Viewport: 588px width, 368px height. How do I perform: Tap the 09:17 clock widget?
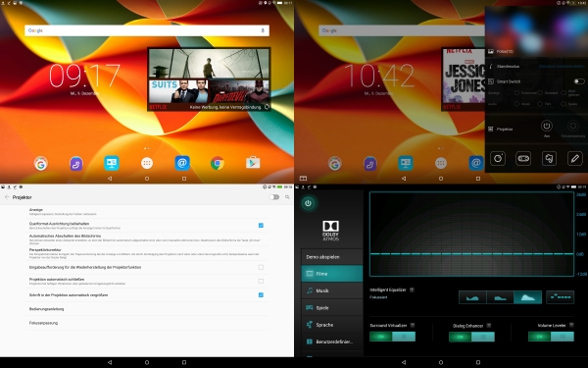84,76
